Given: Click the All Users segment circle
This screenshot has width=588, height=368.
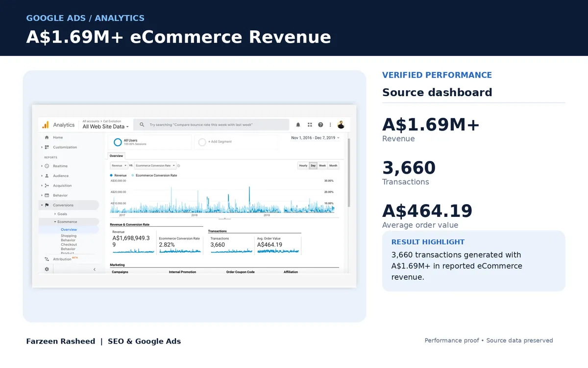Looking at the screenshot, I should click(118, 142).
